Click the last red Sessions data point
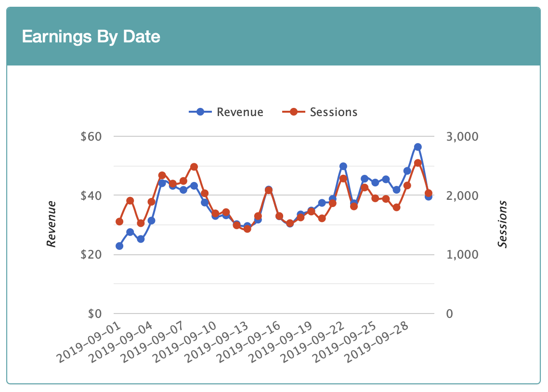548x392 pixels. [x=429, y=193]
